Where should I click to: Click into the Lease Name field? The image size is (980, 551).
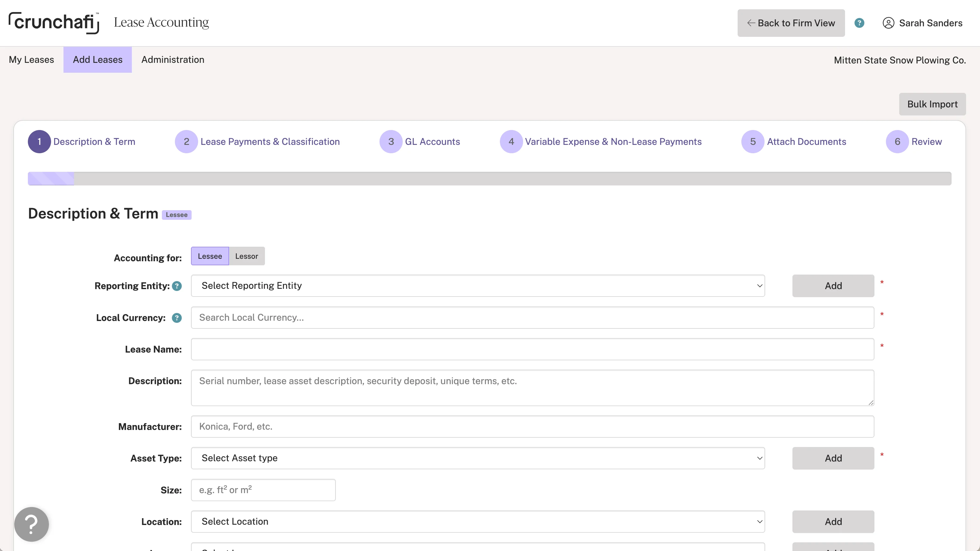pos(532,349)
